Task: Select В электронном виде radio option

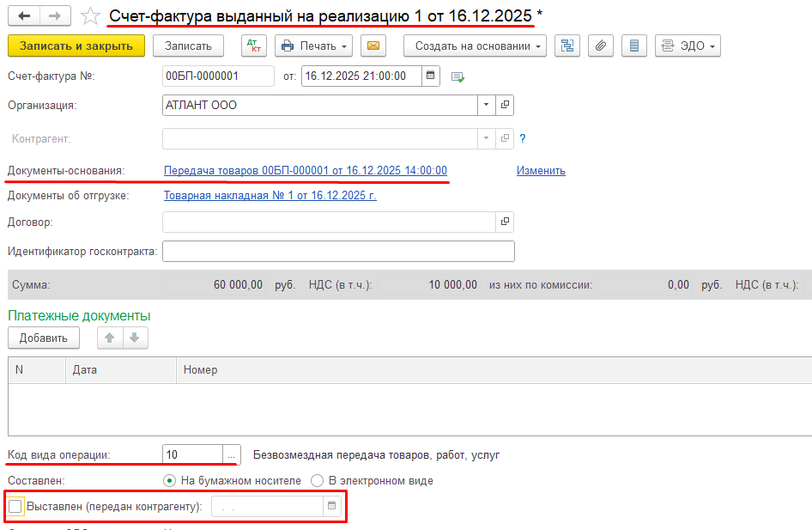Action: (x=317, y=481)
